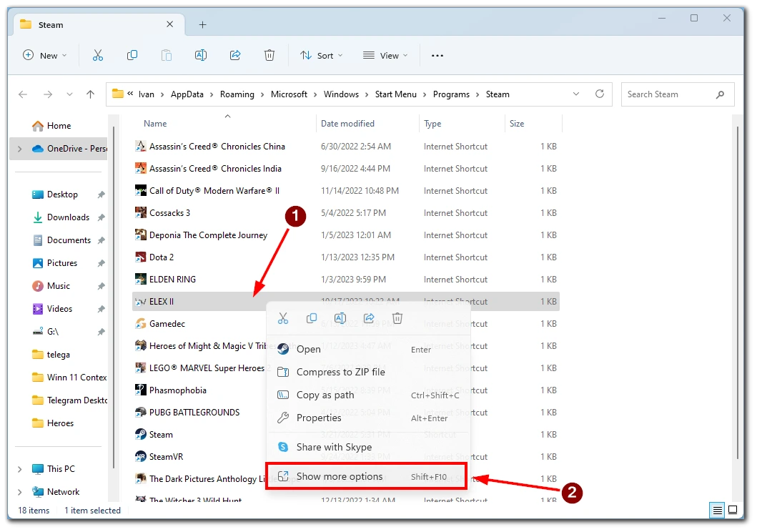Choose Copy as path menu entry
The image size is (757, 532).
(x=368, y=395)
